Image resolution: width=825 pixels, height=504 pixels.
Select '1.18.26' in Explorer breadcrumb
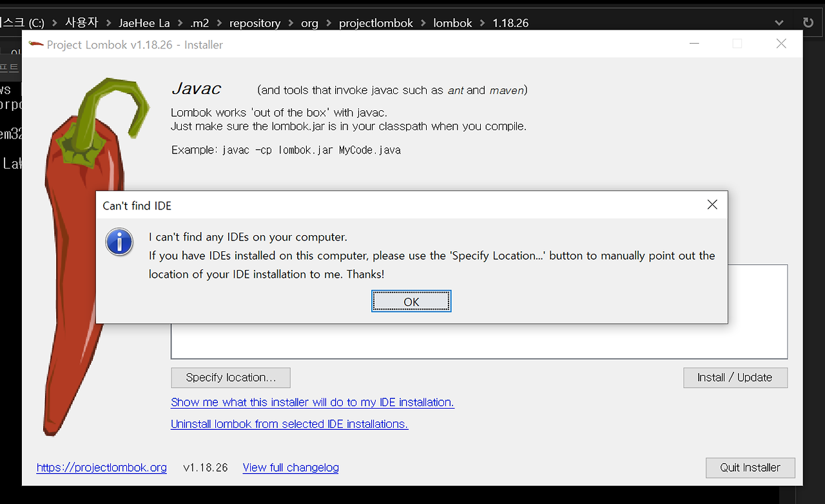510,23
